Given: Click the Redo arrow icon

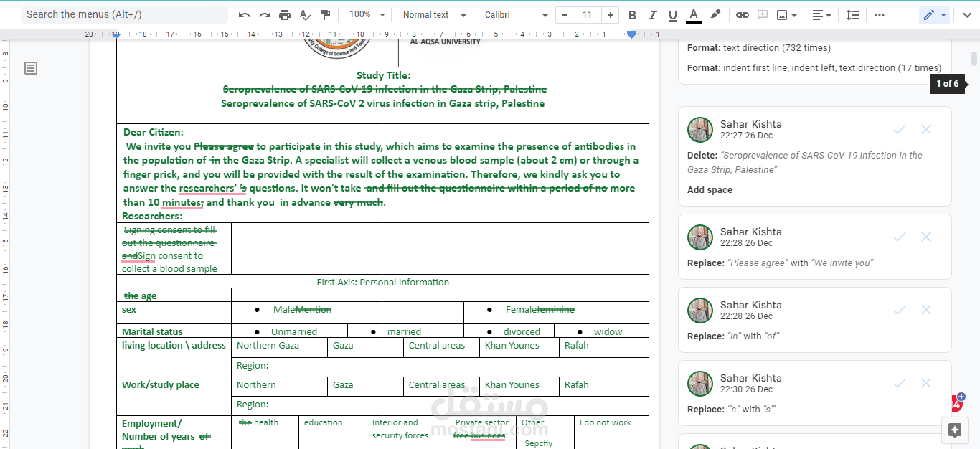Looking at the screenshot, I should pyautogui.click(x=265, y=15).
